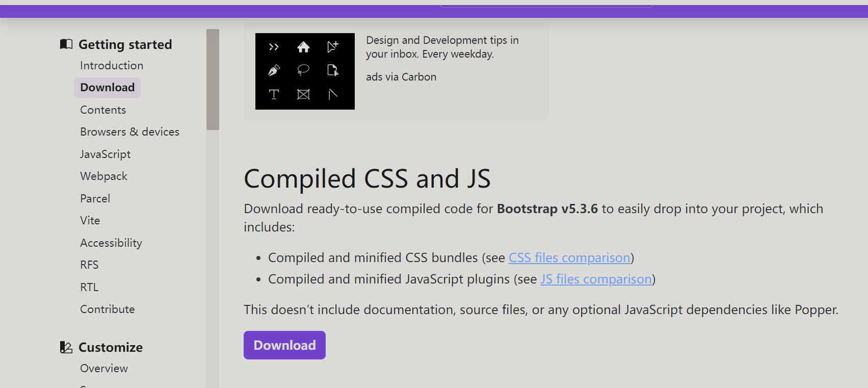Screen dimensions: 868x388
Task: Open the Accessibility sidebar page
Action: pyautogui.click(x=111, y=243)
